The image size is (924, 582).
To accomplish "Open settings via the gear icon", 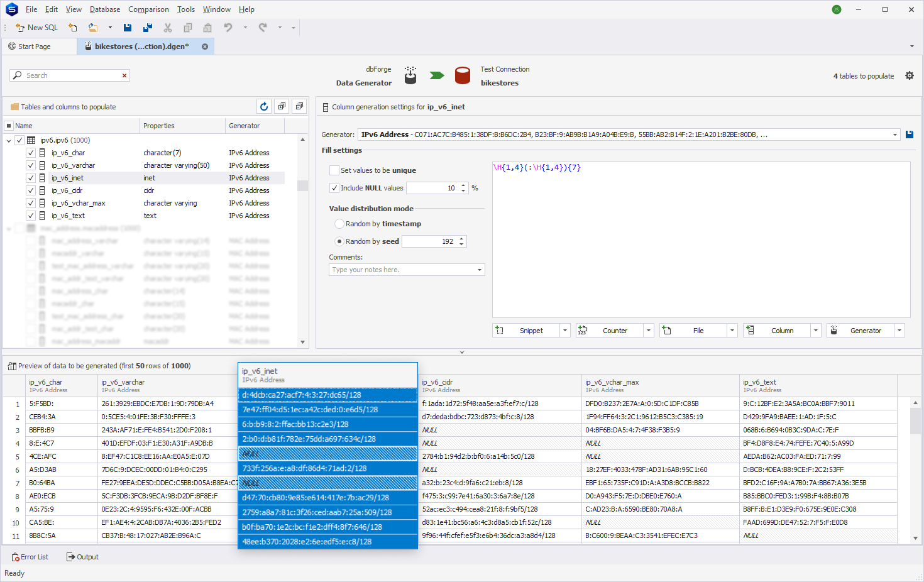I will tap(910, 75).
